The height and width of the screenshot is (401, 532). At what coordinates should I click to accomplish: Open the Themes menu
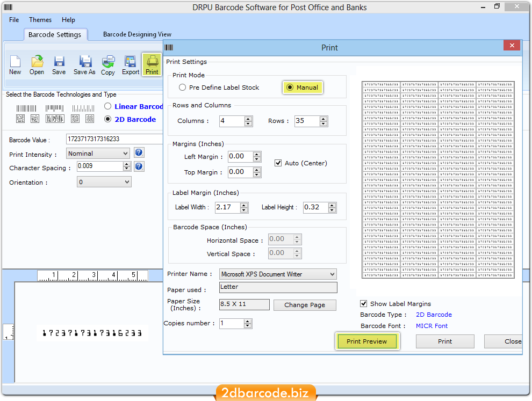[40, 20]
